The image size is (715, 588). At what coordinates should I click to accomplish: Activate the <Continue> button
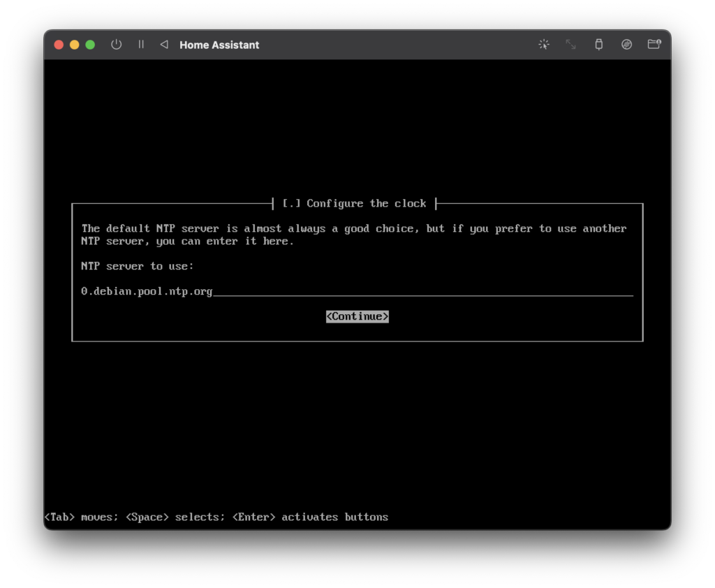coord(357,316)
